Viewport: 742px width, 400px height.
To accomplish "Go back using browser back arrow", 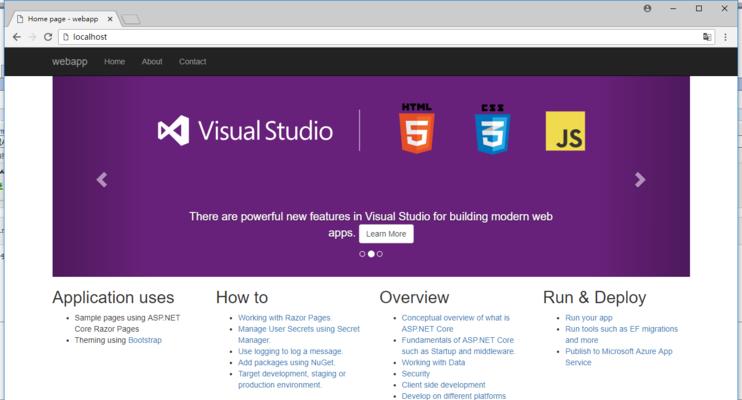I will coord(17,37).
